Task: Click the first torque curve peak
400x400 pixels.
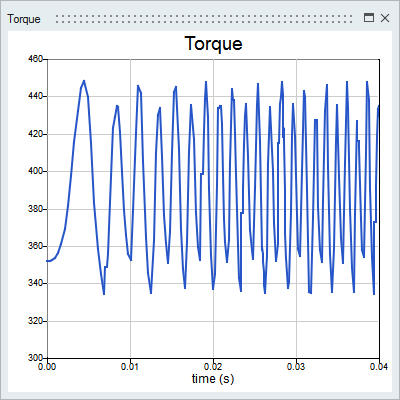Action: tap(84, 81)
